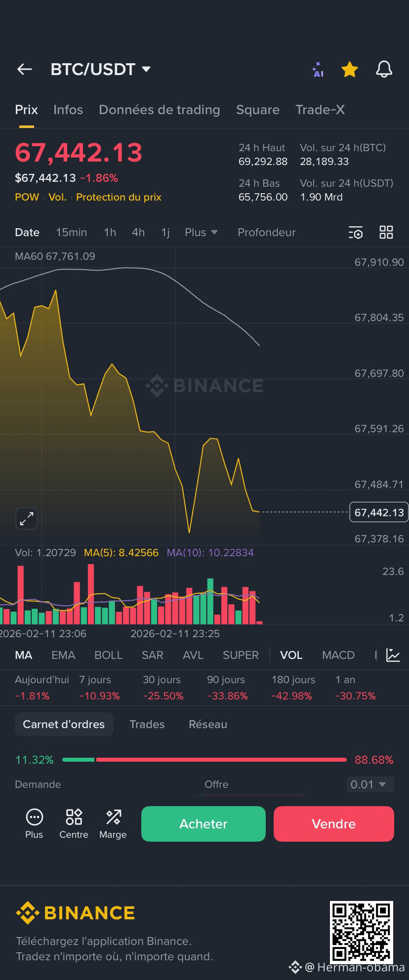Toggle the MA indicator
The image size is (409, 980).
pyautogui.click(x=24, y=655)
